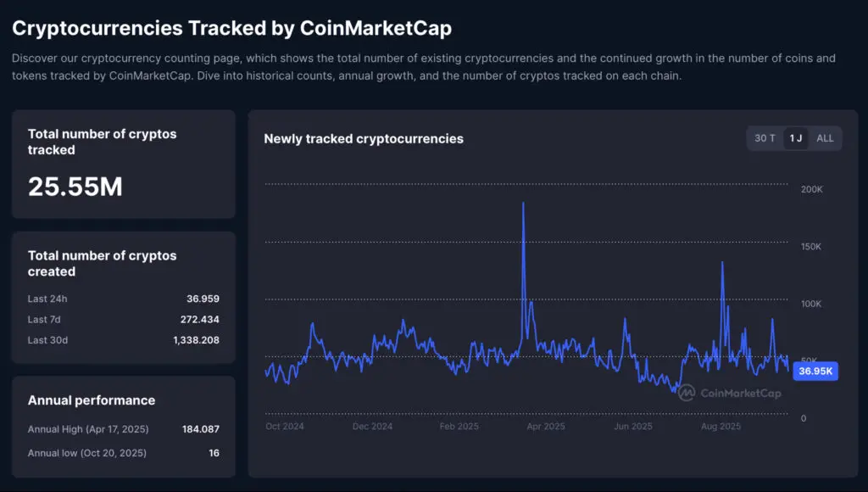
Task: Select the 1 J time range
Action: pyautogui.click(x=794, y=138)
